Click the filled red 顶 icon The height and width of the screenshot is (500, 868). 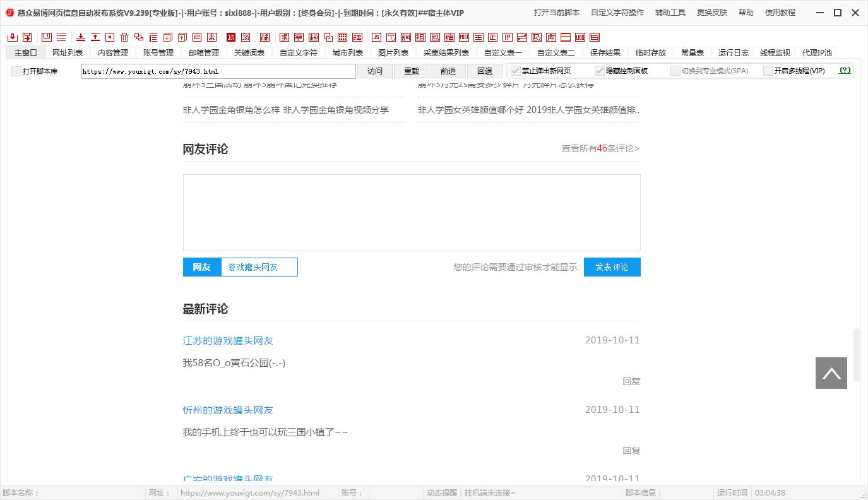[231, 37]
